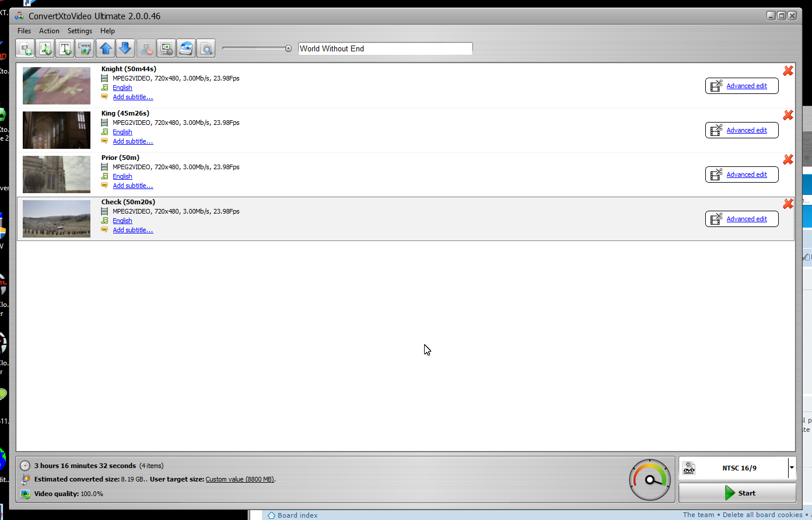This screenshot has height=520, width=812.
Task: Click the audio note icon for Knight
Action: coord(104,88)
